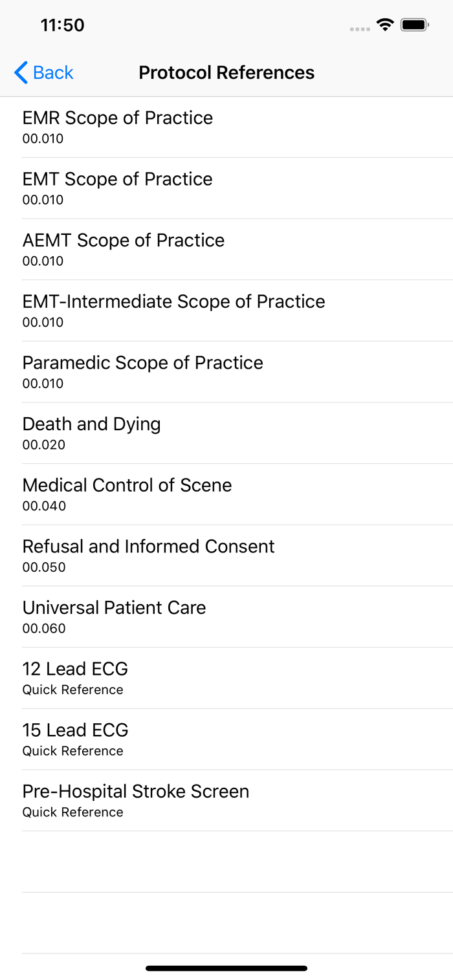The image size is (453, 980).
Task: Tap the Wi-Fi status icon
Action: coord(386,26)
